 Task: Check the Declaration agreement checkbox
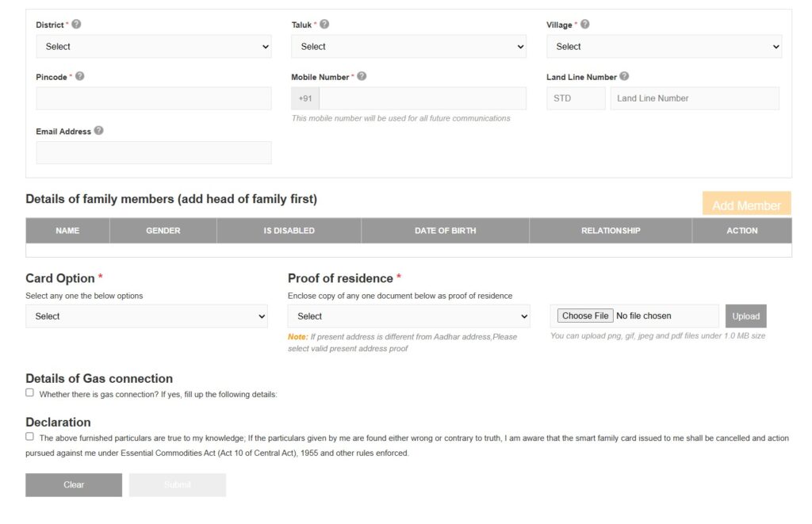29,436
